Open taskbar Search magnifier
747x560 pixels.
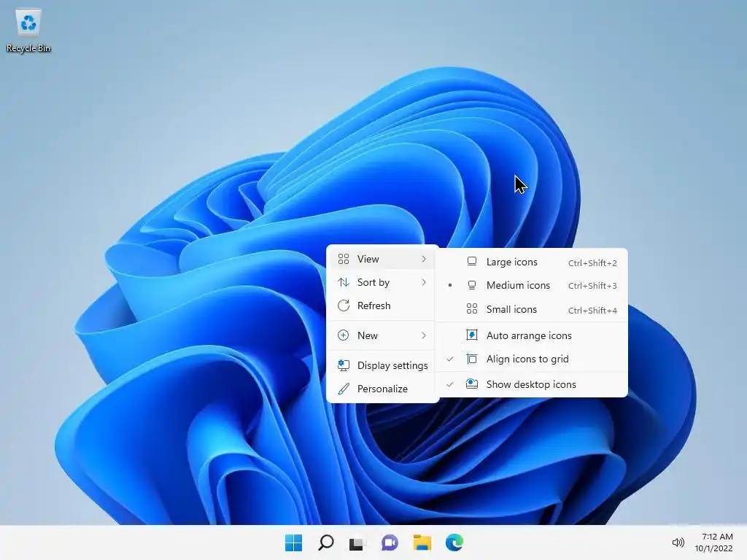tap(326, 542)
